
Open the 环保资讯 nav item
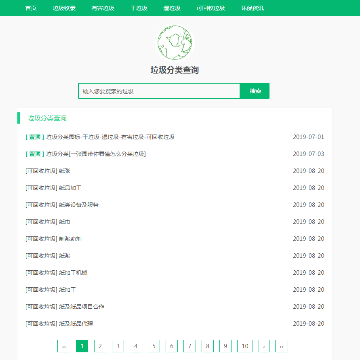click(253, 8)
